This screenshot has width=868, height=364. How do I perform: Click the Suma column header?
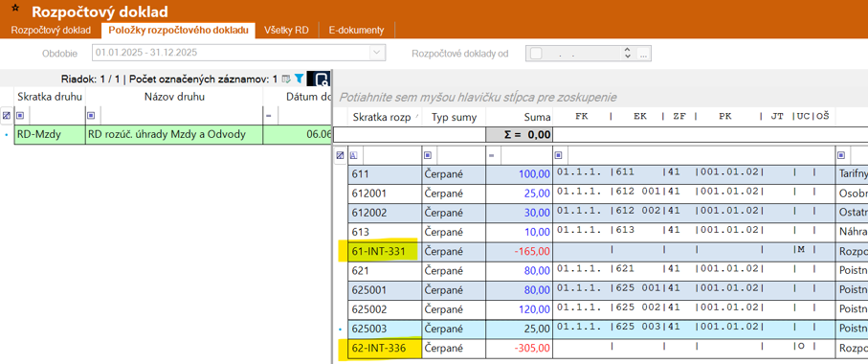point(519,117)
